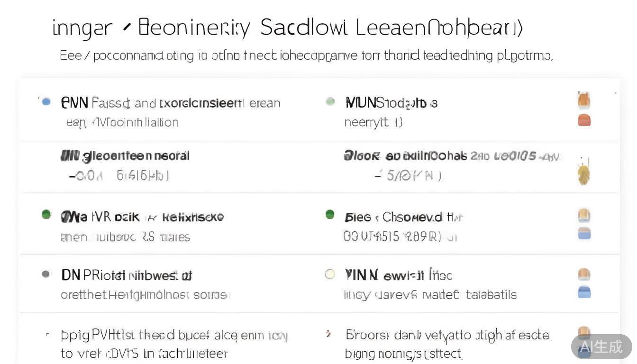Open the 'gleoentteen neoral' entry
Screen dimensions: 637x364
coord(125,156)
